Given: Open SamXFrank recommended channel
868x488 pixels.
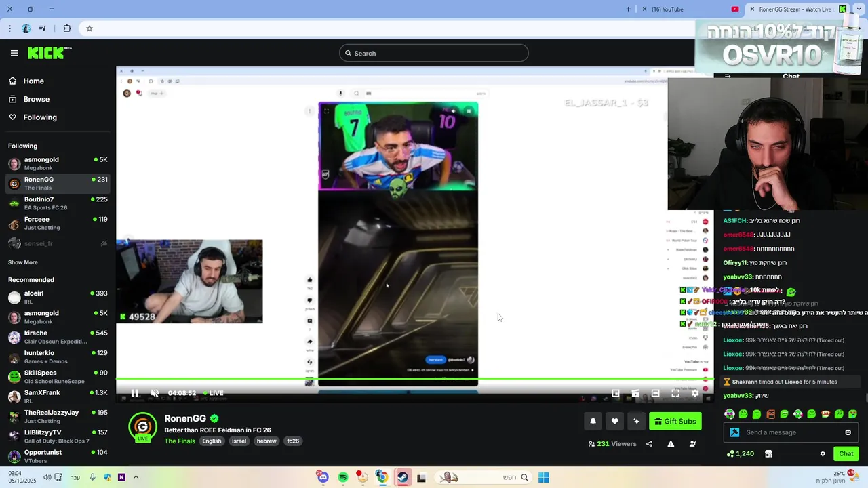Looking at the screenshot, I should click(x=58, y=396).
